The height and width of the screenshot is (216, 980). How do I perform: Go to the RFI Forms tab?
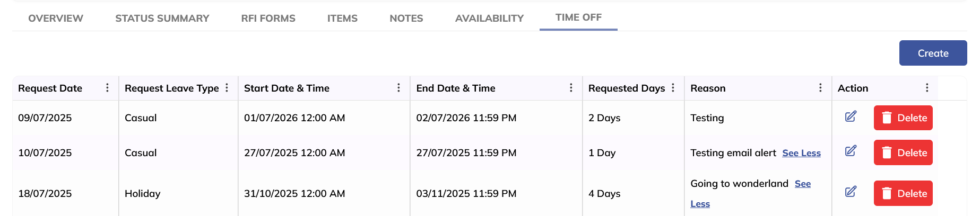268,19
